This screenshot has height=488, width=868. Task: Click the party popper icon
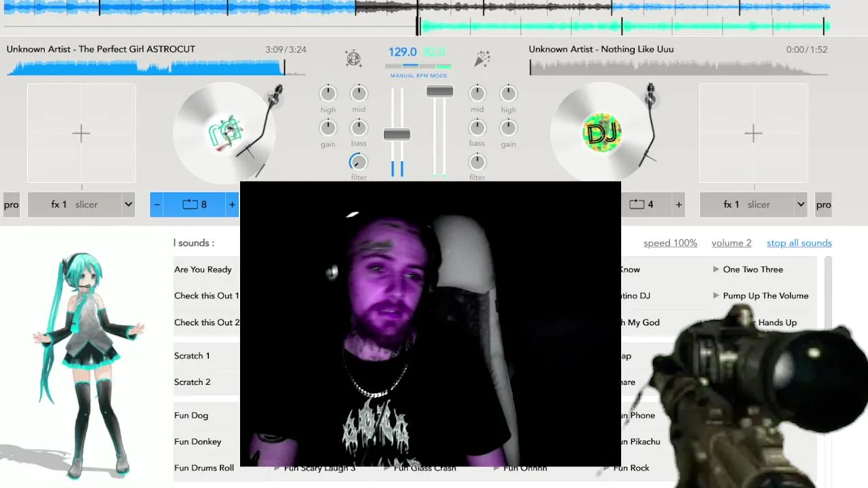[482, 58]
